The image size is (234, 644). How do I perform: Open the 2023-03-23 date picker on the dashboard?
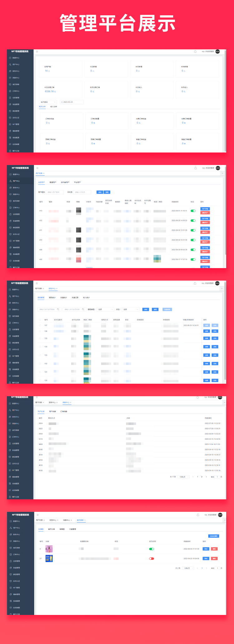(x=71, y=102)
